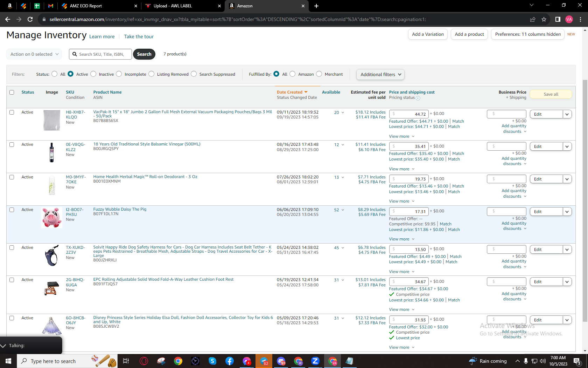Screen dimensions: 588x368
Task: Select the Search Suppressed radio button
Action: point(194,74)
